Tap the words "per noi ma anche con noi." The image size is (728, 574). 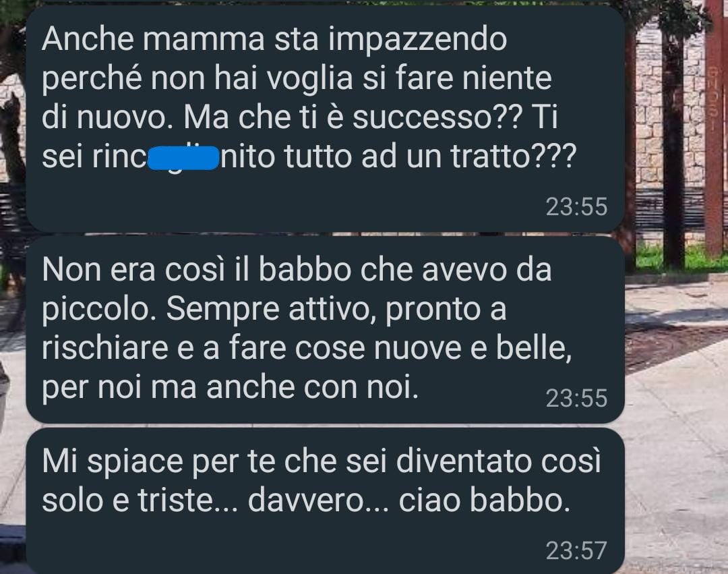click(x=231, y=387)
